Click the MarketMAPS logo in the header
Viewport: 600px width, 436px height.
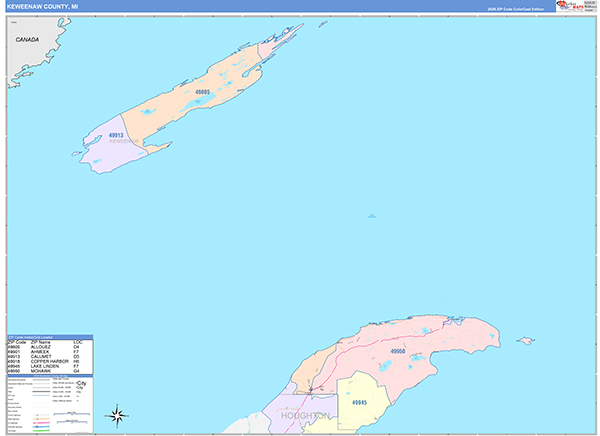point(573,6)
